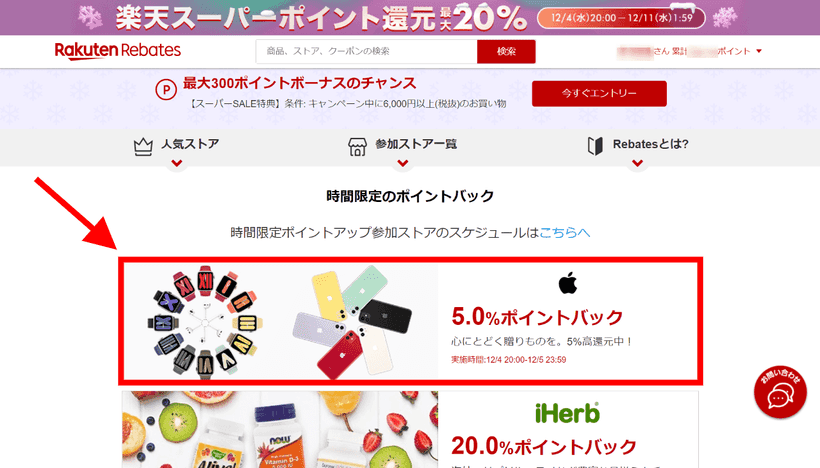Click the circled P points icon
The image size is (820, 468).
[x=166, y=90]
